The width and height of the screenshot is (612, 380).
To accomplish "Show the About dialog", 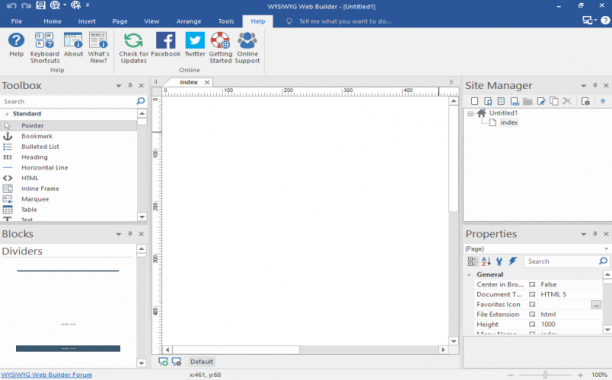I will coord(73,45).
